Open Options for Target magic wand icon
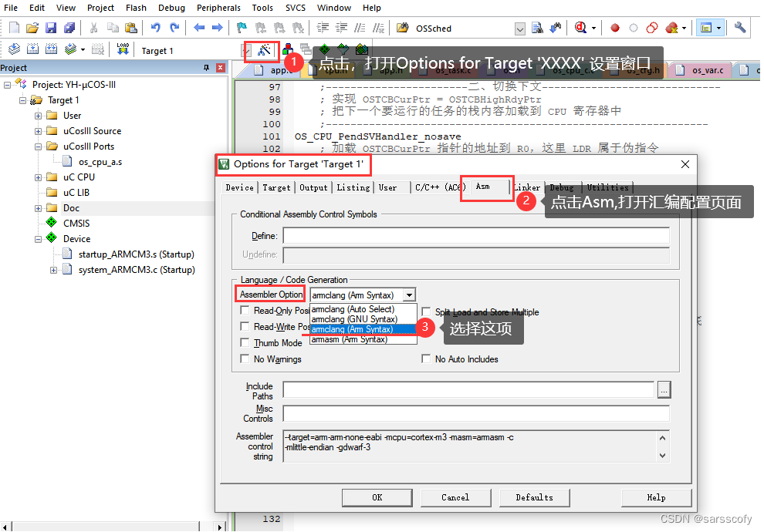Image resolution: width=764 pixels, height=532 pixels. 264,49
